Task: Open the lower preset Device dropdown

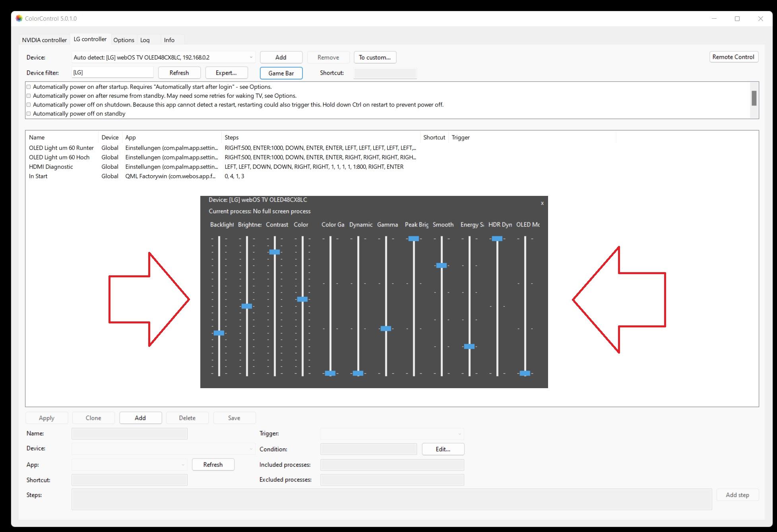Action: tap(163, 449)
